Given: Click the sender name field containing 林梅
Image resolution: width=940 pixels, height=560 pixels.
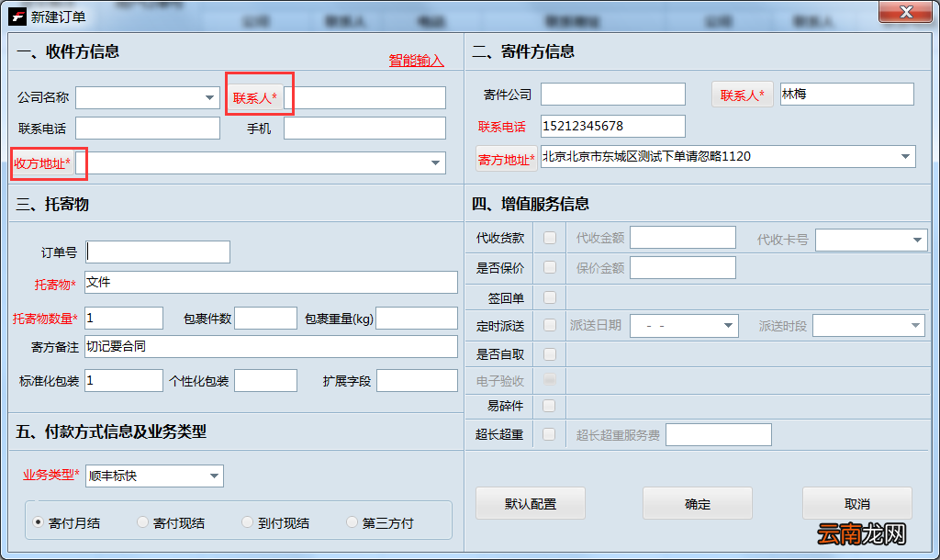Looking at the screenshot, I should [847, 95].
